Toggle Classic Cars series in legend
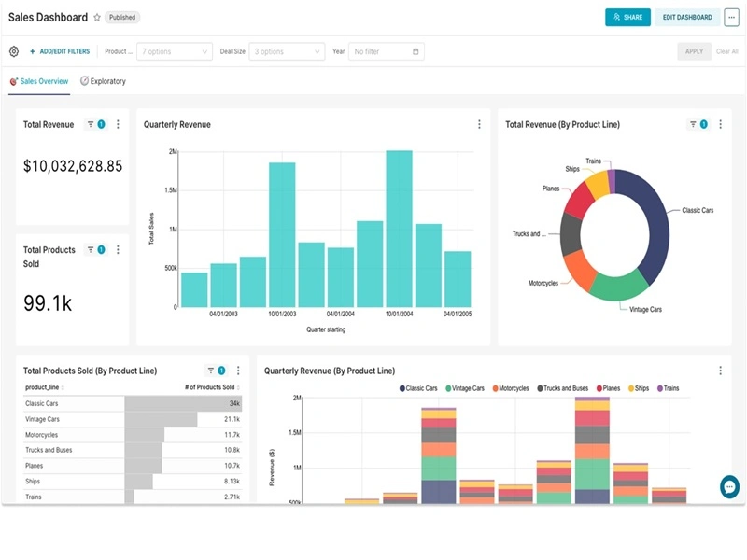Image resolution: width=747 pixels, height=560 pixels. (x=420, y=387)
